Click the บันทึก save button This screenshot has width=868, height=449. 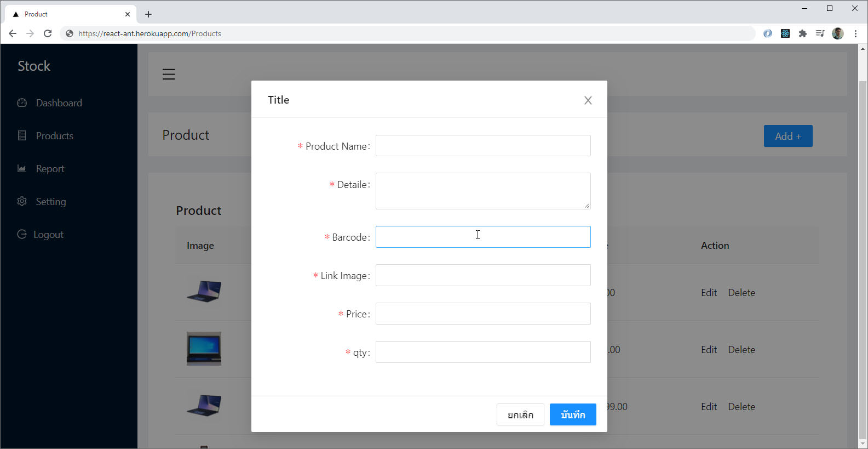[573, 414]
